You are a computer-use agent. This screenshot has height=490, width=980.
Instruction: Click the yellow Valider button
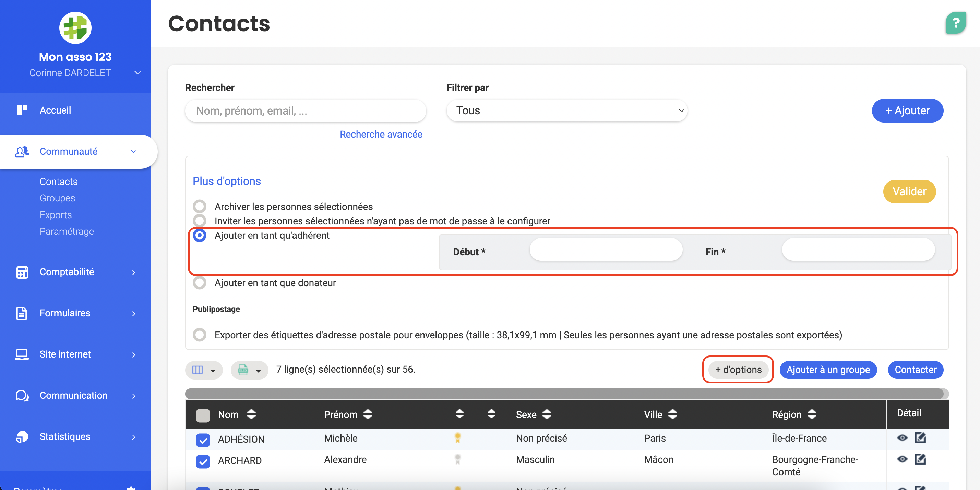909,191
